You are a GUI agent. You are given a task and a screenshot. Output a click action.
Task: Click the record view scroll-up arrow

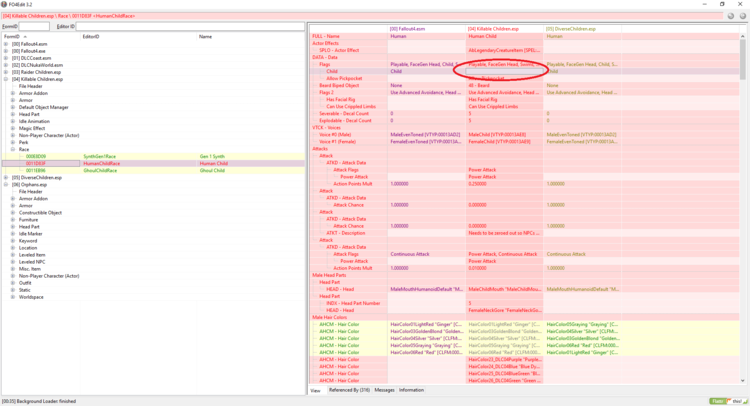point(742,36)
